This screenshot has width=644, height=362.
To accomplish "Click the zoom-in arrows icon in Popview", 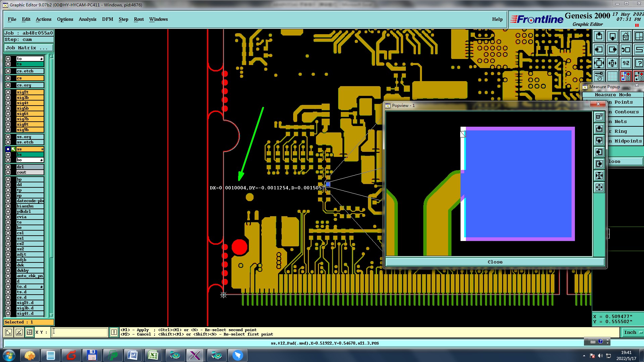I will [599, 175].
